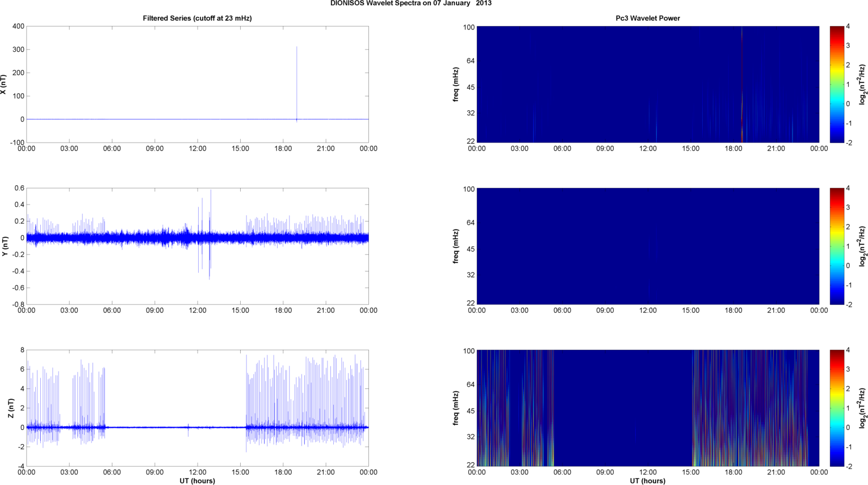Click the striped band in the bottom wavelet spectrum
Viewport: 868px width, 485px height.
tap(749, 408)
